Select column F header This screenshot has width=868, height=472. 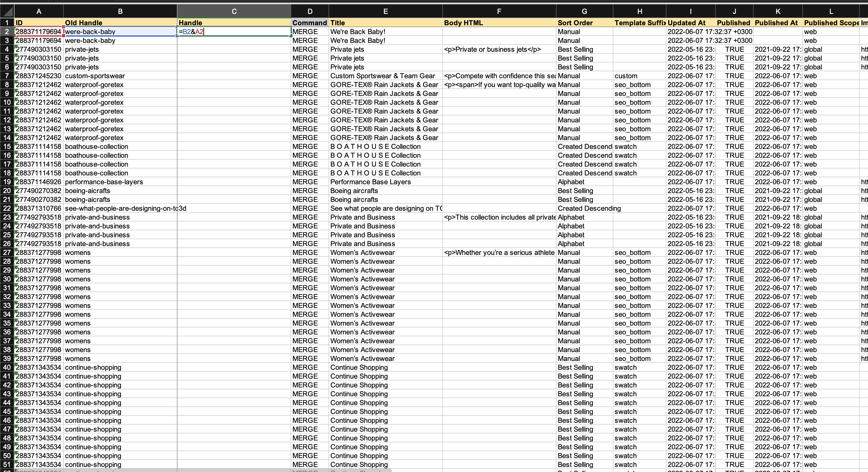[x=499, y=11]
